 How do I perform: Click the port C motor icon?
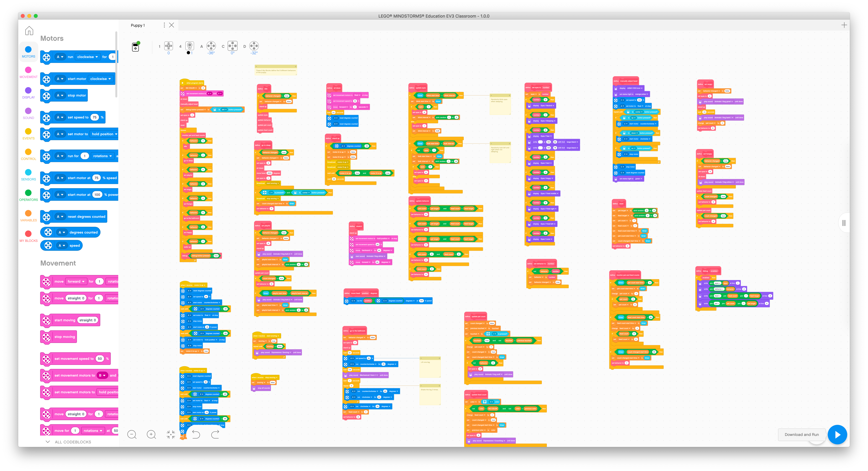[x=232, y=46]
